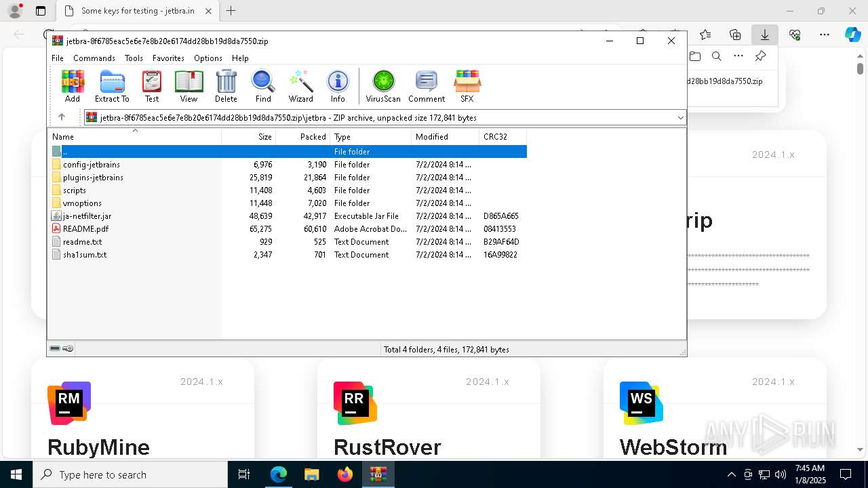
Task: Expand the archive path dropdown
Action: tap(680, 118)
